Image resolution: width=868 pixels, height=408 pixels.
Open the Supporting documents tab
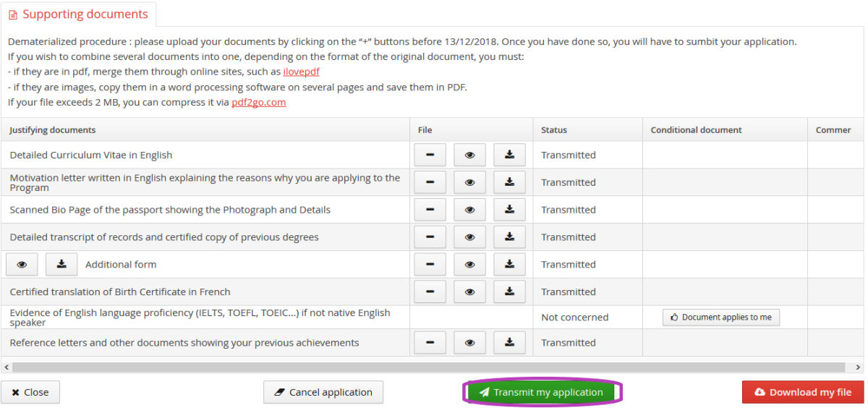78,14
